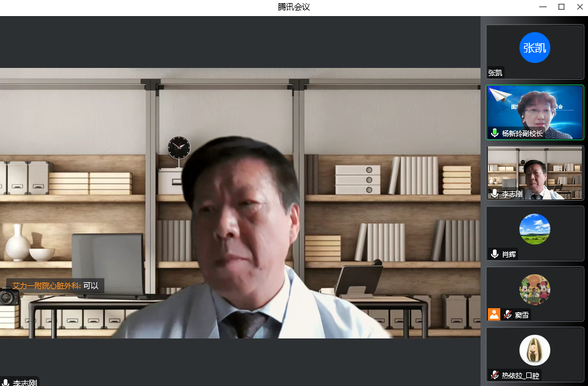Click the microphone icon in 李志刚's small tile

494,193
